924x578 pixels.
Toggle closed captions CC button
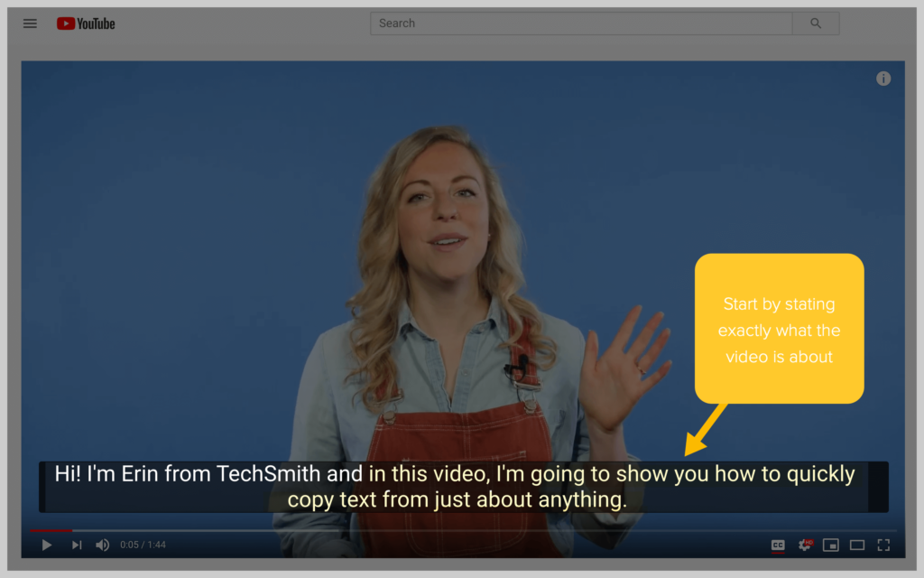[778, 545]
